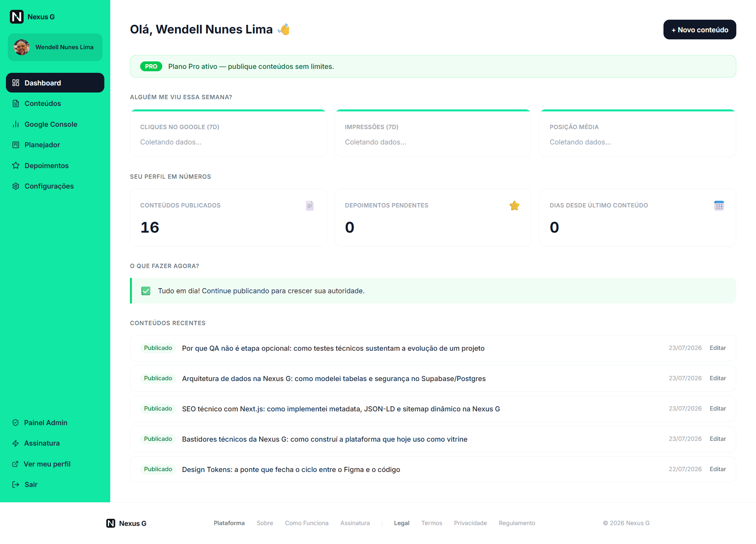The height and width of the screenshot is (544, 756).
Task: Click the Posição Média card
Action: 638,133
